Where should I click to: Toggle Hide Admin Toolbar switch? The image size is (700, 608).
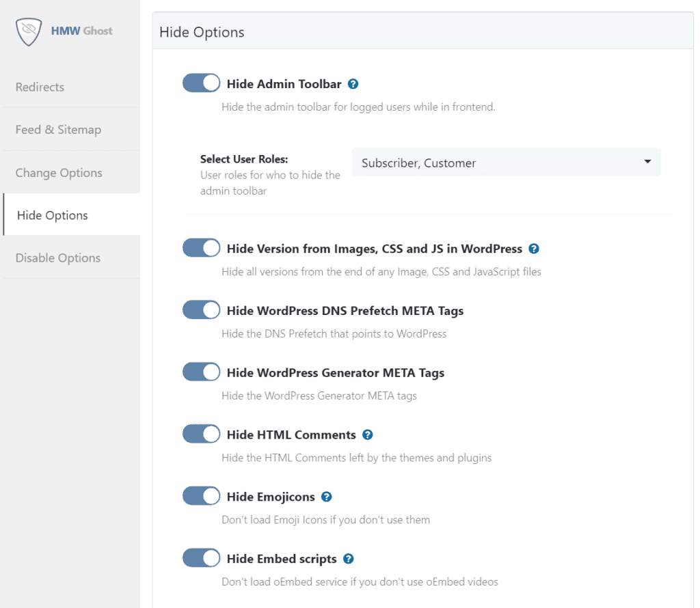(x=201, y=83)
